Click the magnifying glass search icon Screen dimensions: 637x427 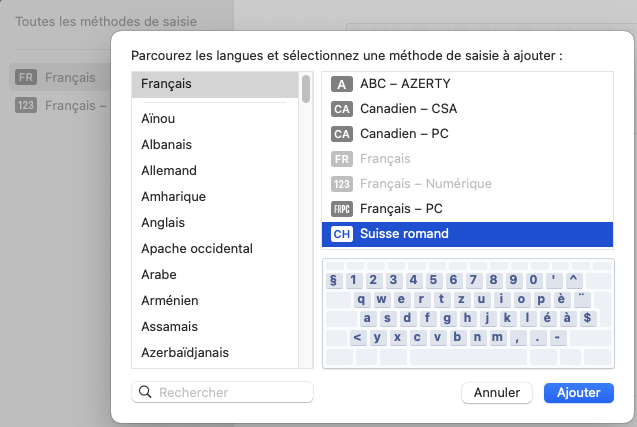tap(146, 393)
